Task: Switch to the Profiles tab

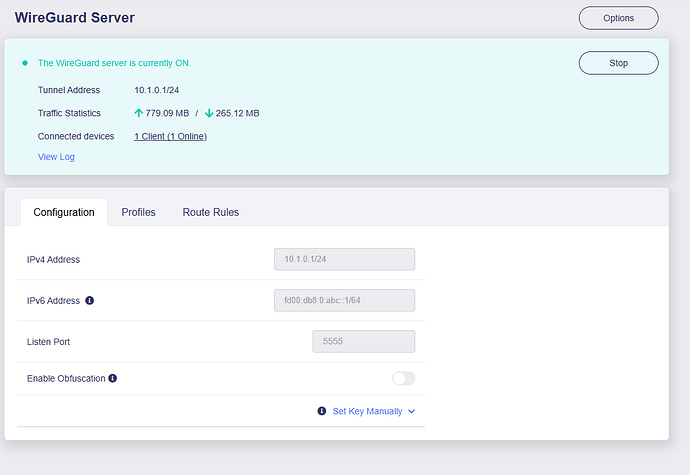Action: coord(138,212)
